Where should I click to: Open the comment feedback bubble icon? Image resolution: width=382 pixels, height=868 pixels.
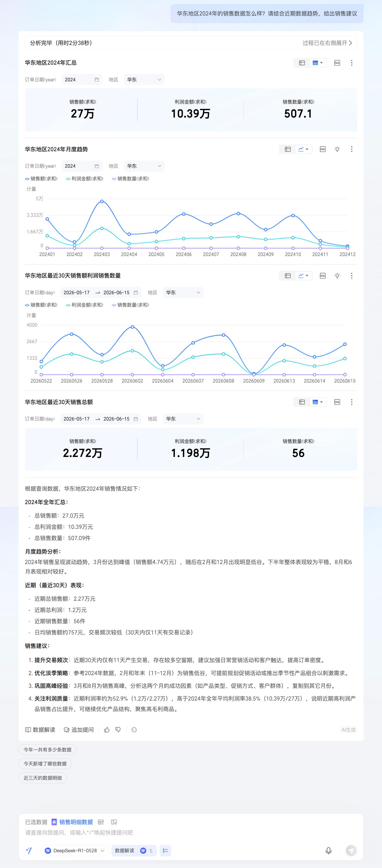point(134,729)
